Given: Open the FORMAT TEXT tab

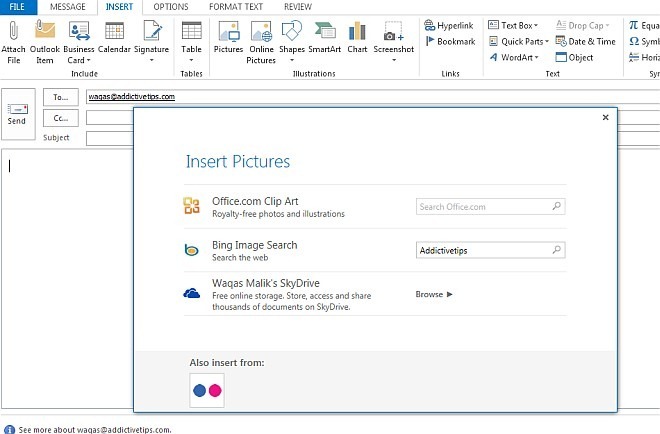Looking at the screenshot, I should pyautogui.click(x=236, y=7).
